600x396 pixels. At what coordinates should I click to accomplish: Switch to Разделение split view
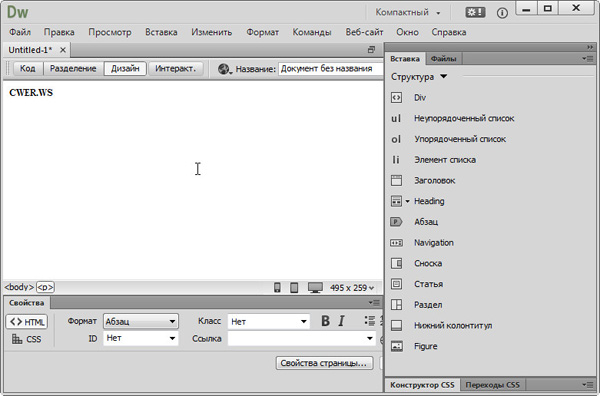click(x=73, y=68)
